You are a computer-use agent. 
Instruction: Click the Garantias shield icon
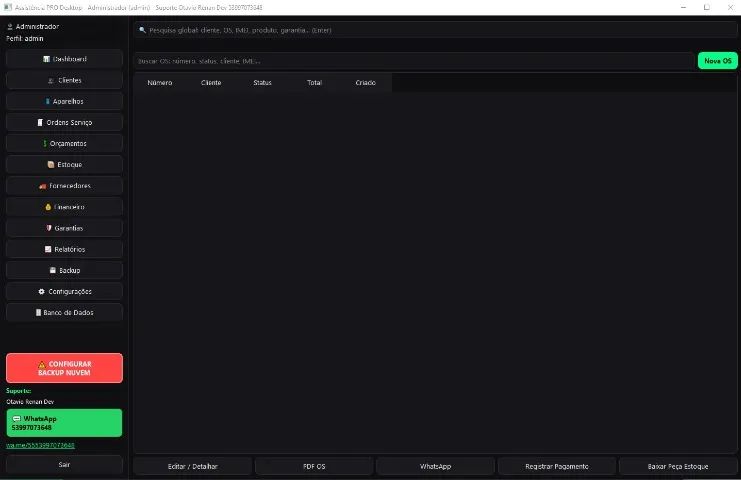[x=49, y=228]
